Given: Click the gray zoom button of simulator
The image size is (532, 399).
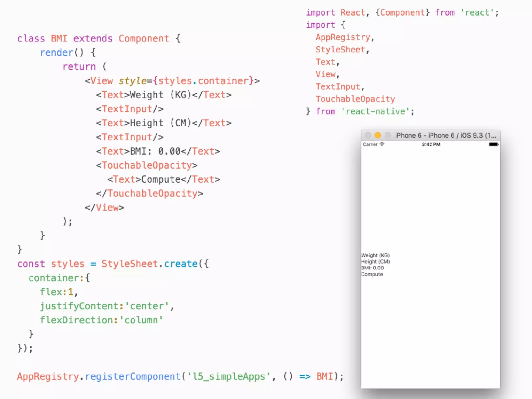Looking at the screenshot, I should point(388,135).
